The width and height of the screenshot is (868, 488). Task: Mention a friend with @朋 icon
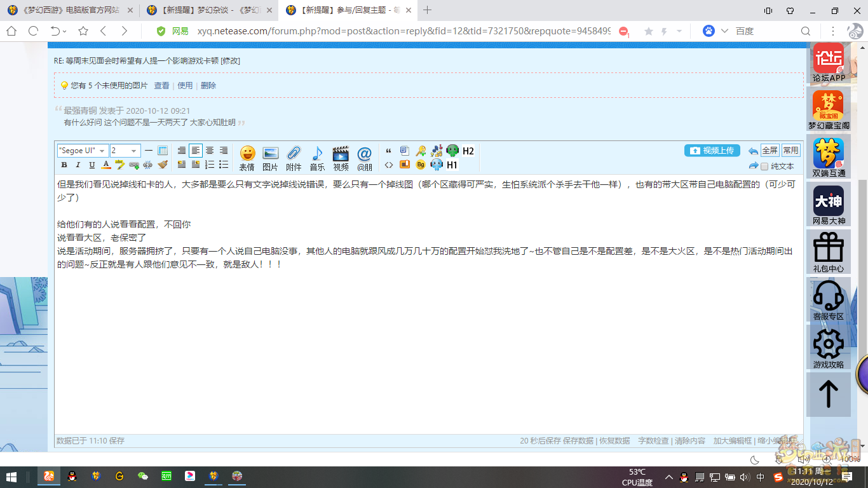tap(364, 158)
